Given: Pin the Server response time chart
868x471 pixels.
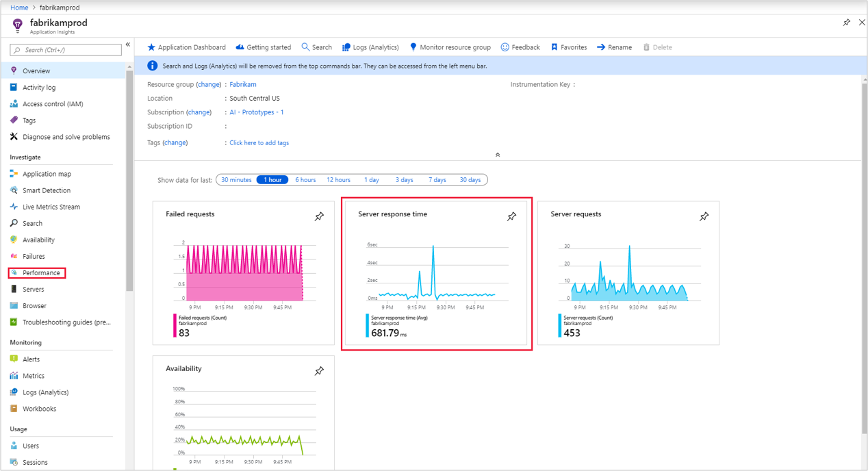Looking at the screenshot, I should [511, 216].
